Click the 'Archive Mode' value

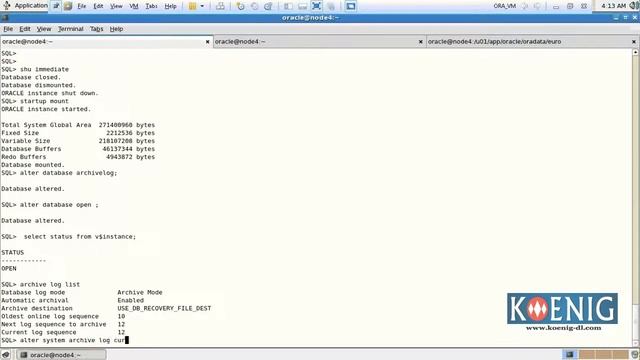[140, 293]
